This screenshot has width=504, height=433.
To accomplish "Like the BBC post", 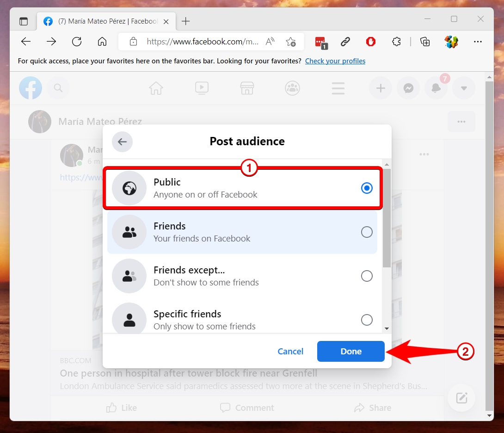I will pyautogui.click(x=122, y=408).
